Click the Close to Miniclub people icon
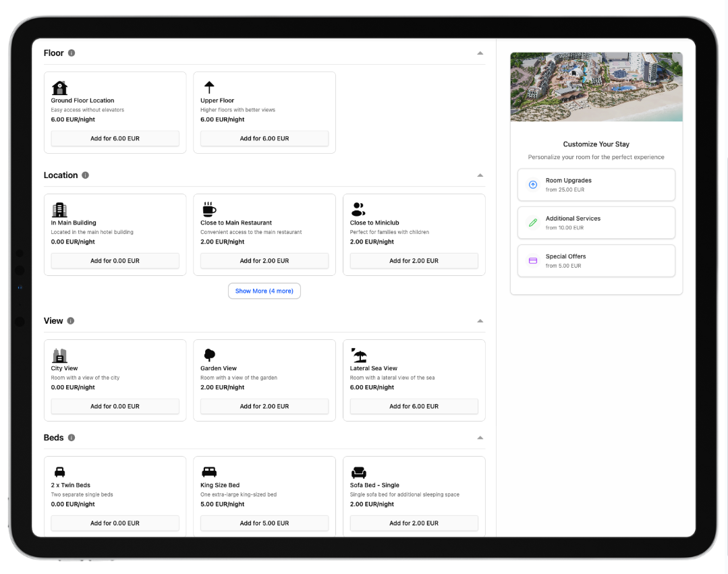Screen dimensions: 728x574 [358, 209]
